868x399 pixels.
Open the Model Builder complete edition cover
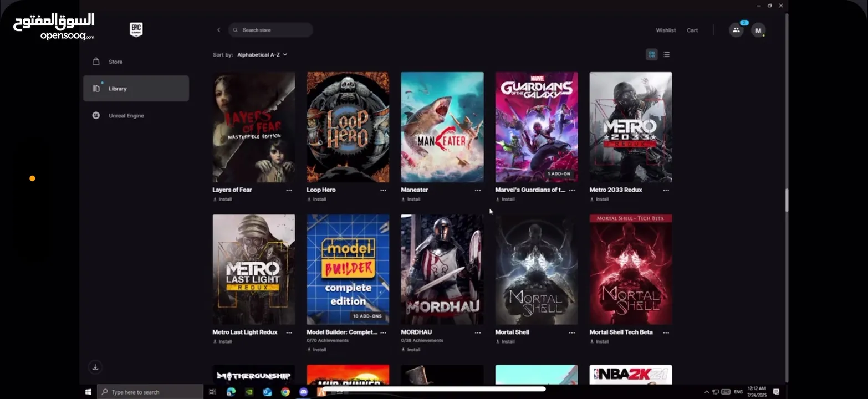pos(348,269)
